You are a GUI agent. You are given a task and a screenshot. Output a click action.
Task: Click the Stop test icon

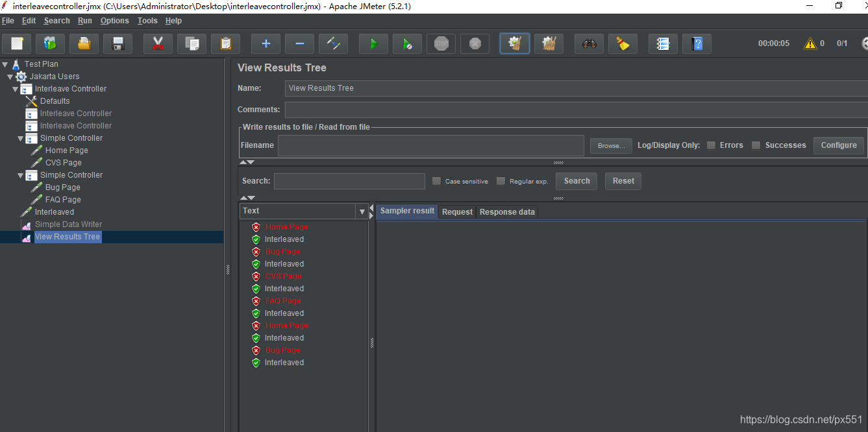coord(441,43)
